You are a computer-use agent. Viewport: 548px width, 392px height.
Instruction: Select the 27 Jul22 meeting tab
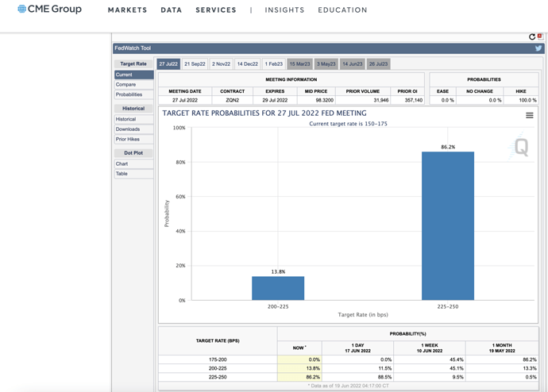(x=168, y=64)
